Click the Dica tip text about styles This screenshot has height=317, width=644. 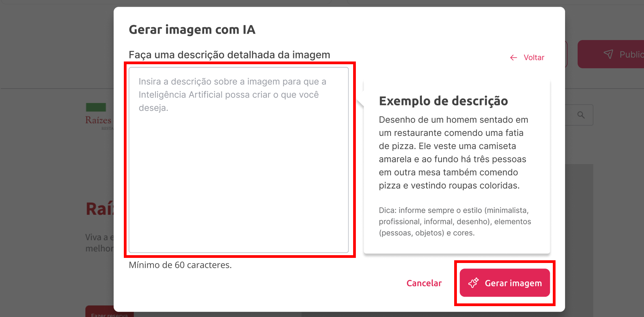point(455,222)
